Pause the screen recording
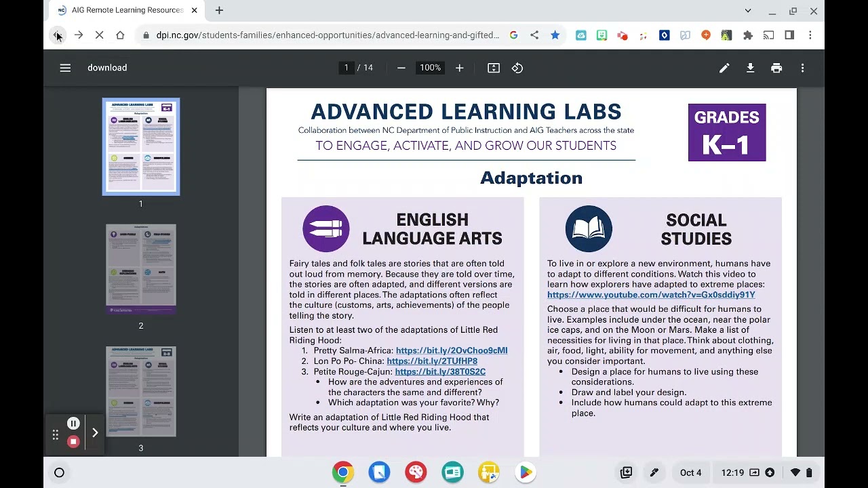Image resolution: width=868 pixels, height=488 pixels. click(x=73, y=424)
